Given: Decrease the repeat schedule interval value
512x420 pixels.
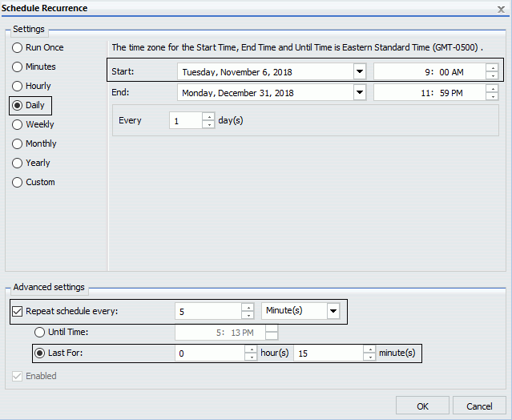Looking at the screenshot, I should tap(248, 315).
